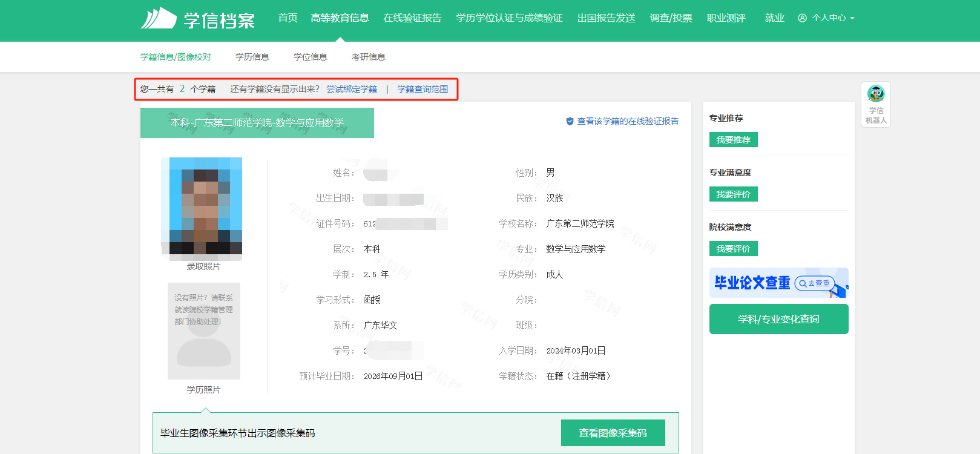Click the 广东华文 department value
This screenshot has height=454, width=980.
tap(380, 325)
